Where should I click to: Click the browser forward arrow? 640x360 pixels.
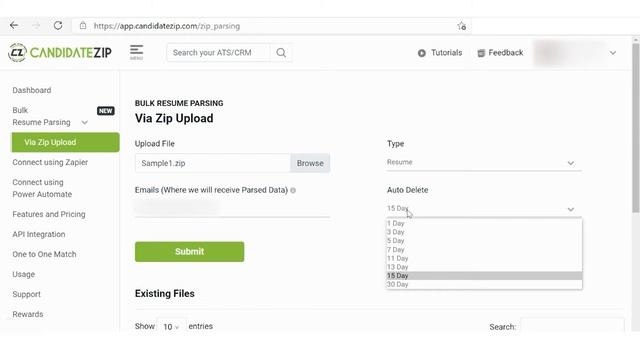point(36,25)
